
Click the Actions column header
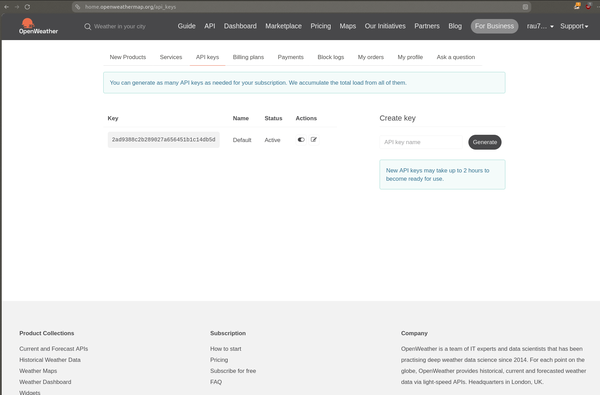(x=306, y=118)
